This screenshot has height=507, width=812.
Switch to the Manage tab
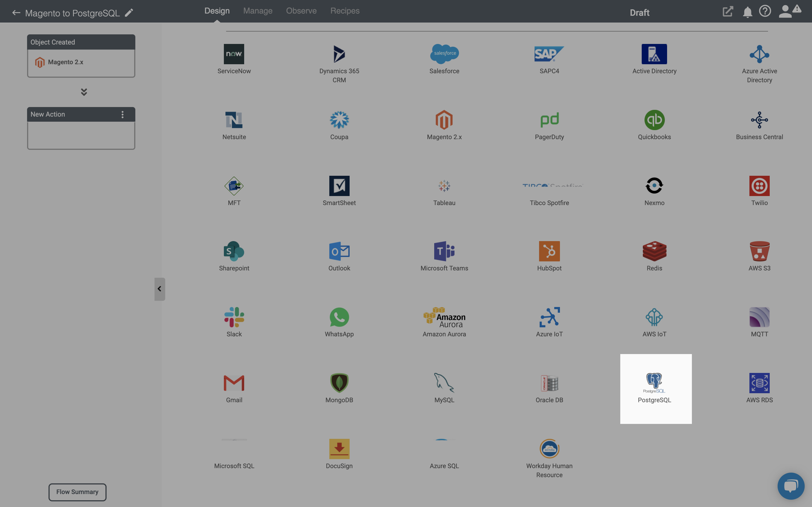point(258,11)
